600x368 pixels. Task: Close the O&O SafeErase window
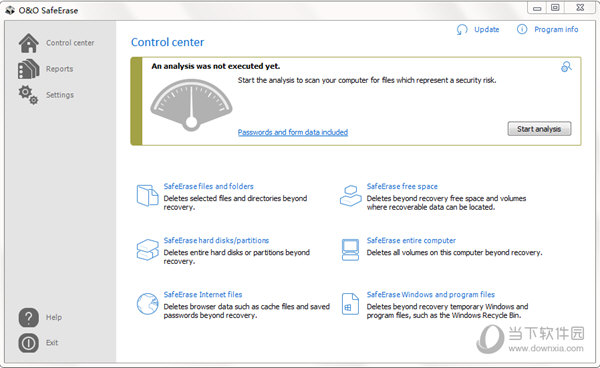(x=580, y=8)
